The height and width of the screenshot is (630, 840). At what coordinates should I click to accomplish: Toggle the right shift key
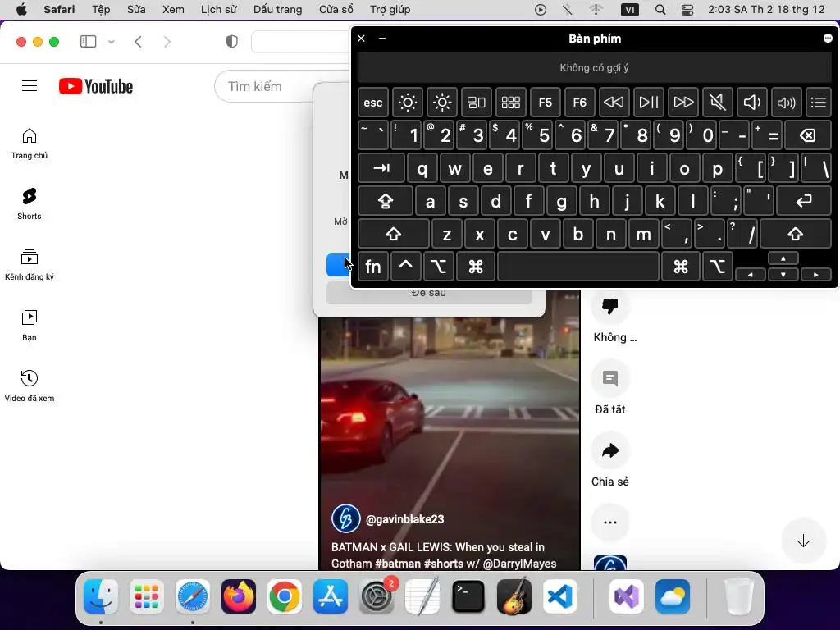pos(796,234)
